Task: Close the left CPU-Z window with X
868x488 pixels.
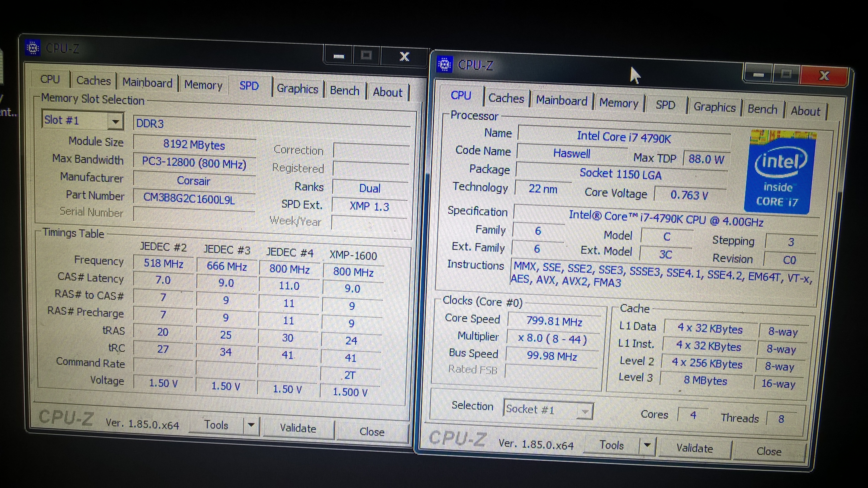Action: point(404,56)
